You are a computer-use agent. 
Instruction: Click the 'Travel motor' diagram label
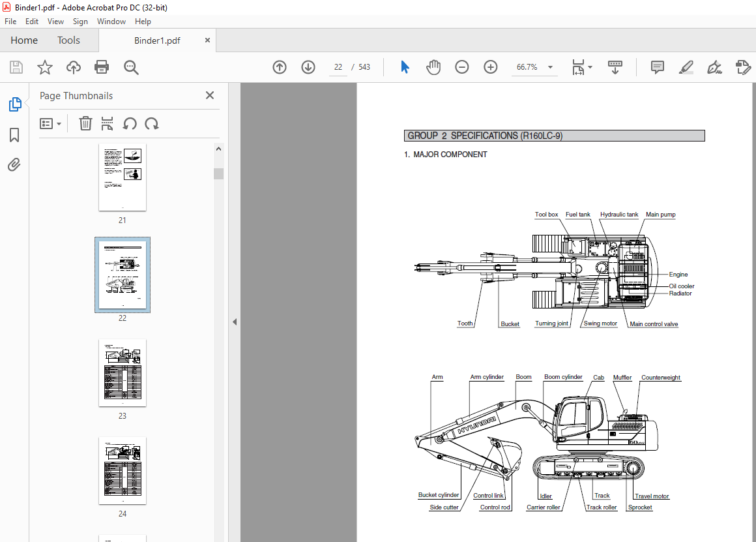click(652, 496)
